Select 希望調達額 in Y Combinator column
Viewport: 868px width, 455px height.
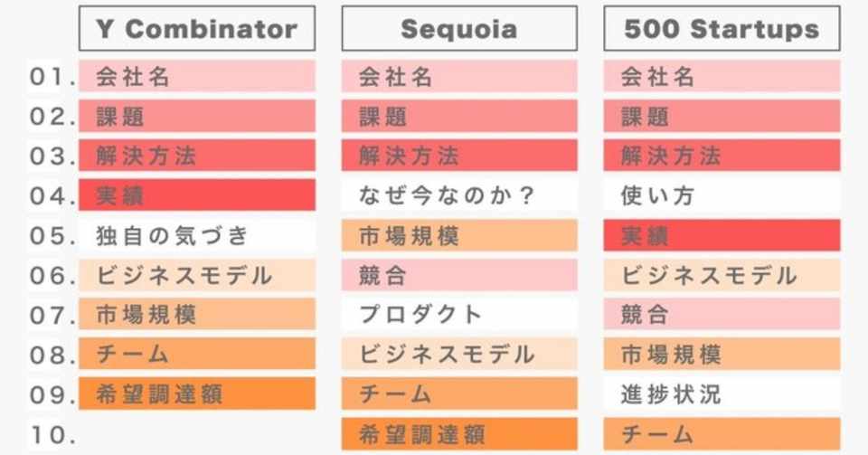pos(196,394)
